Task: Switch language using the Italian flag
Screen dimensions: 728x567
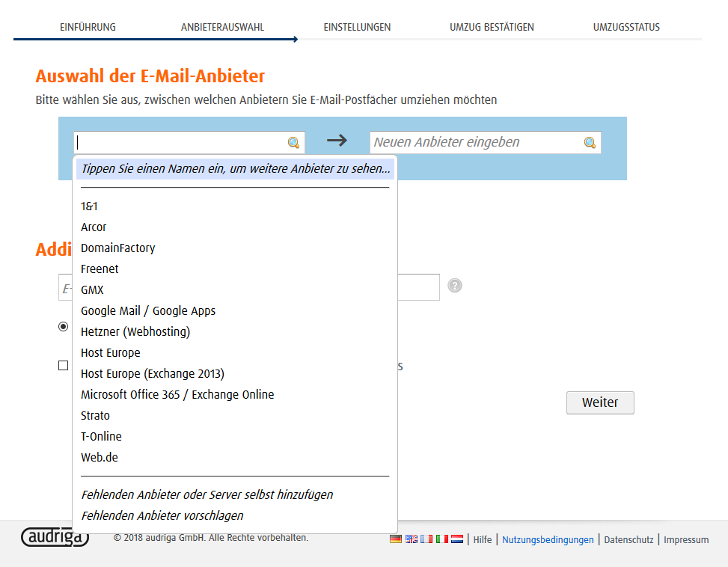Action: [x=442, y=539]
